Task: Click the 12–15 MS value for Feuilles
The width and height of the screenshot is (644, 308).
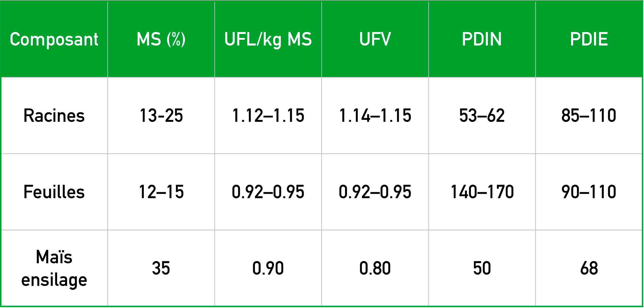Action: pyautogui.click(x=161, y=192)
